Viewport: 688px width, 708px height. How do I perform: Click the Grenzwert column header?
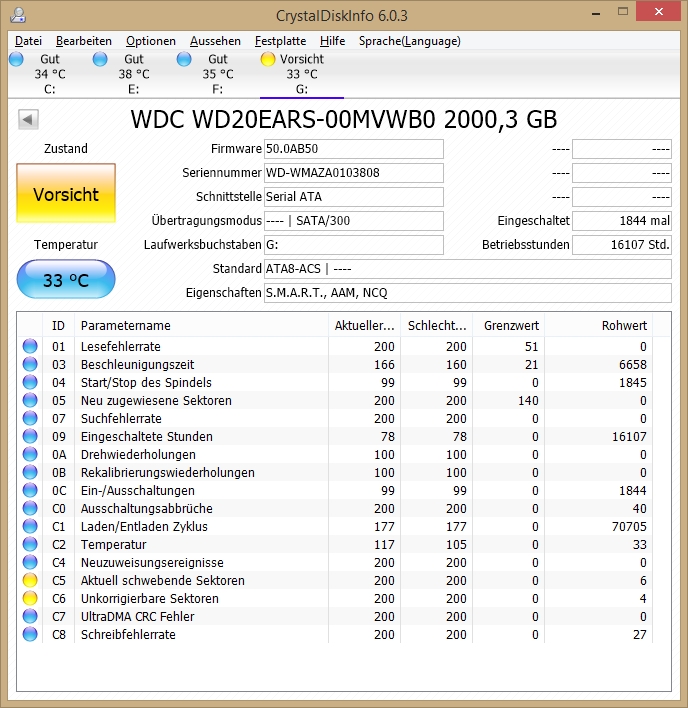point(508,326)
